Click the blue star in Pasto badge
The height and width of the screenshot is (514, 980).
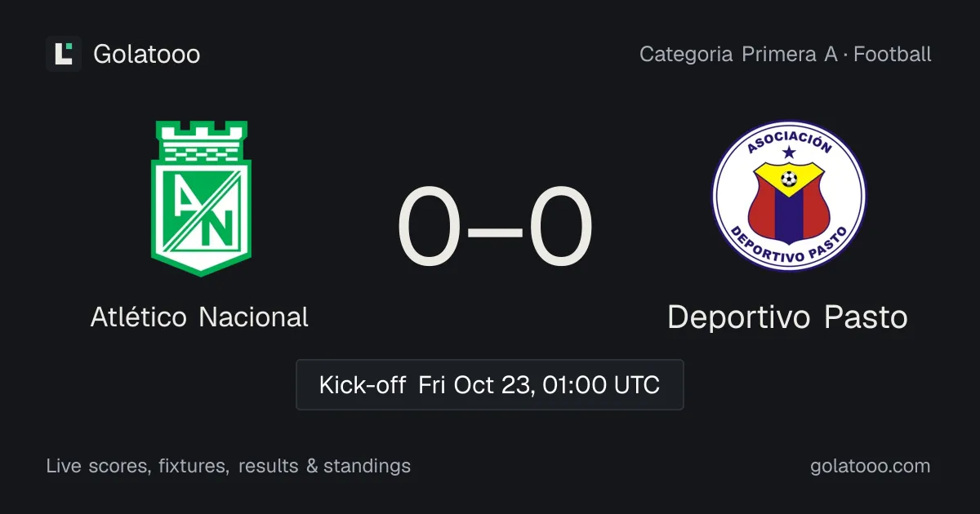pos(788,153)
